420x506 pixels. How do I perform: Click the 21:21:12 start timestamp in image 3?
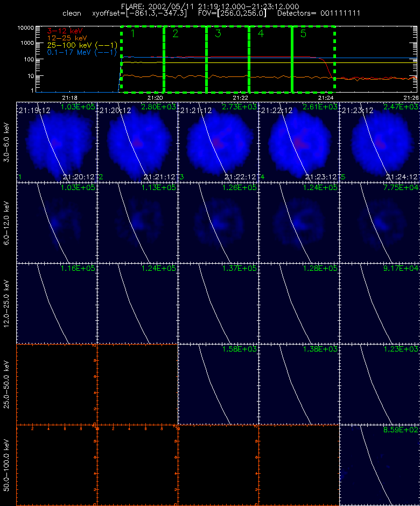[196, 111]
